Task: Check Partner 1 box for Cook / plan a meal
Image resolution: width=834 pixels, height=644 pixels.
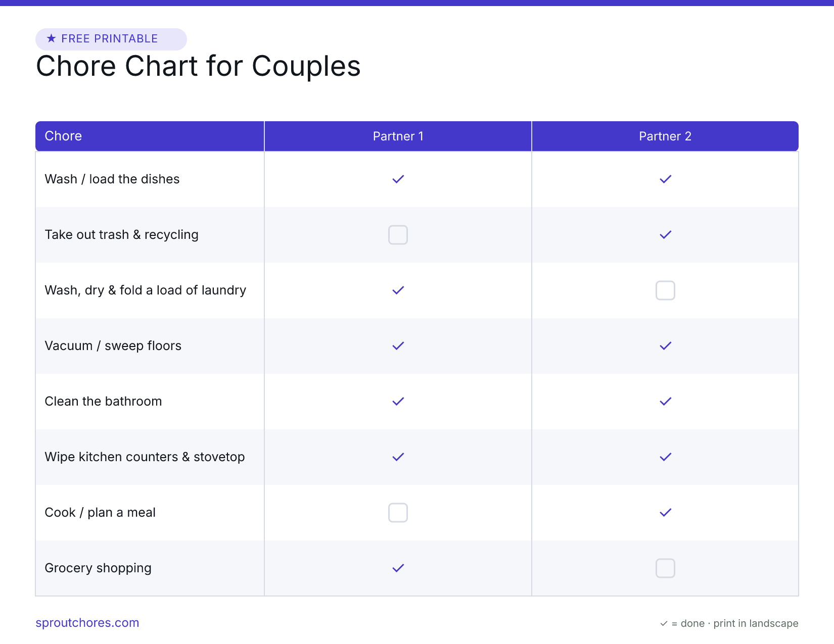Action: [x=398, y=513]
